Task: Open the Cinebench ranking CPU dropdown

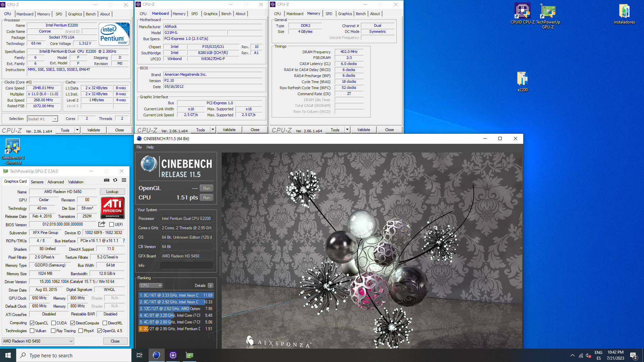Action: click(151, 286)
